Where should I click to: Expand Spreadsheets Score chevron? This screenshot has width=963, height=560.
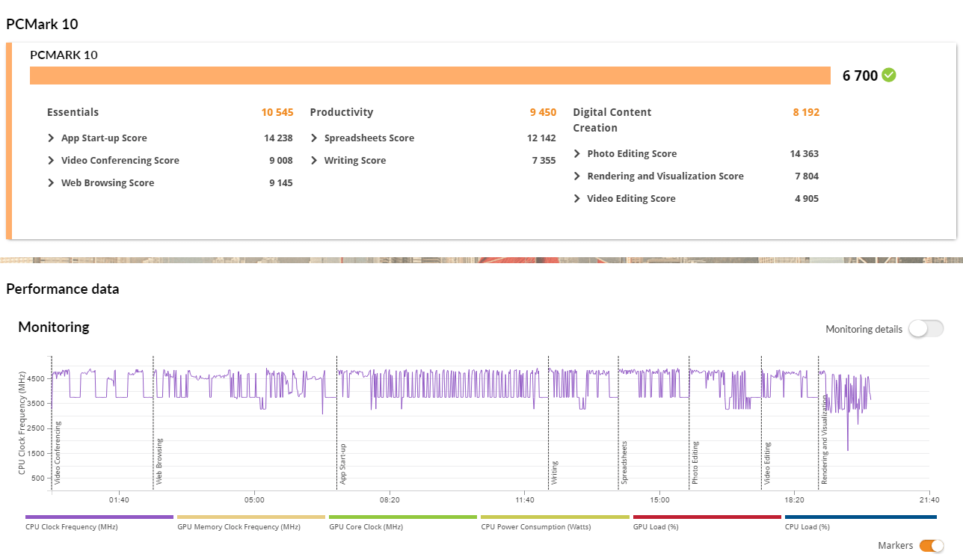314,138
